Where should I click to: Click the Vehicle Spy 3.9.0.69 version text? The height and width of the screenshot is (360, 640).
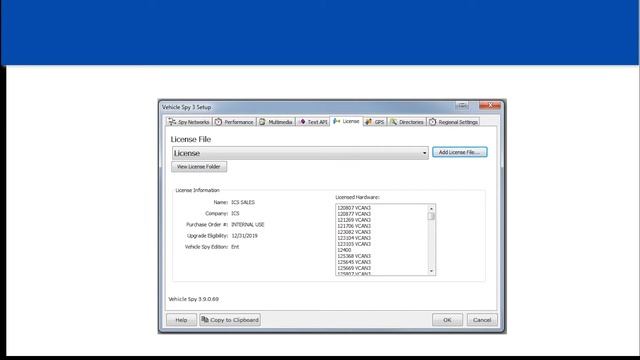click(193, 299)
